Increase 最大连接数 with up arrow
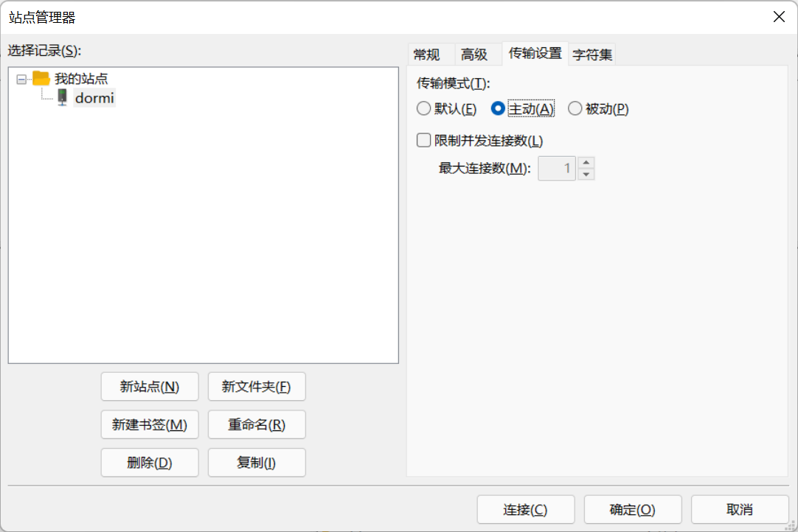 point(586,163)
